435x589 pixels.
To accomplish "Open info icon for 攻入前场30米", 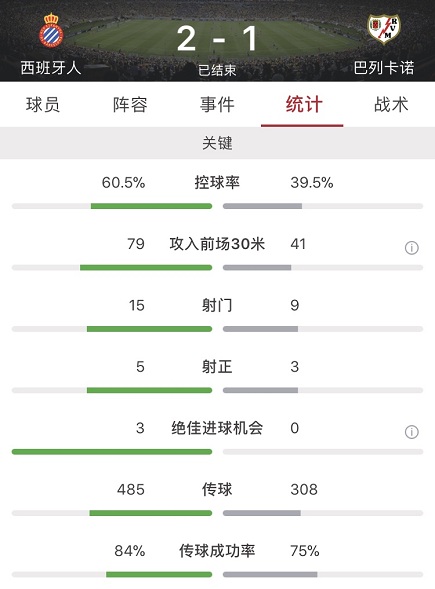I will (411, 248).
